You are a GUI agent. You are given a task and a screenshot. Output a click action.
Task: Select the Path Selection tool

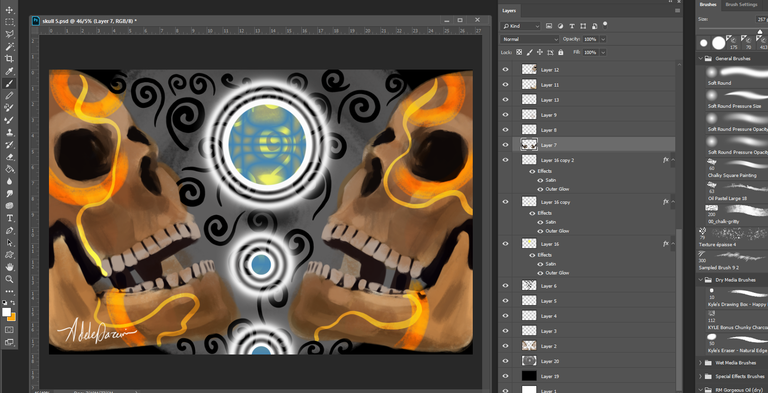tap(9, 243)
